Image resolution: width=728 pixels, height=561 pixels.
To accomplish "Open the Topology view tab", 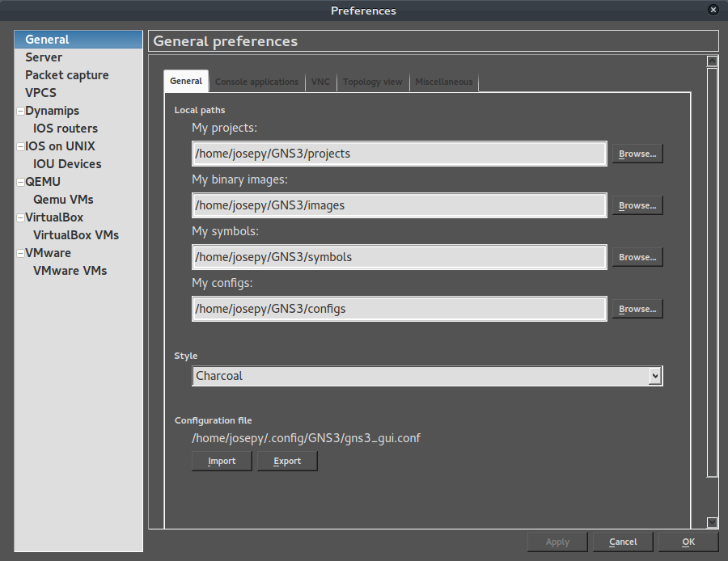I will (x=373, y=82).
